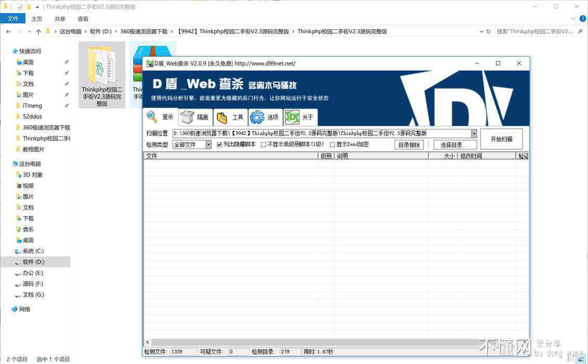Screen dimensions: 588x364
Task: Expand the 扫描位置 path dropdown
Action: (x=474, y=134)
